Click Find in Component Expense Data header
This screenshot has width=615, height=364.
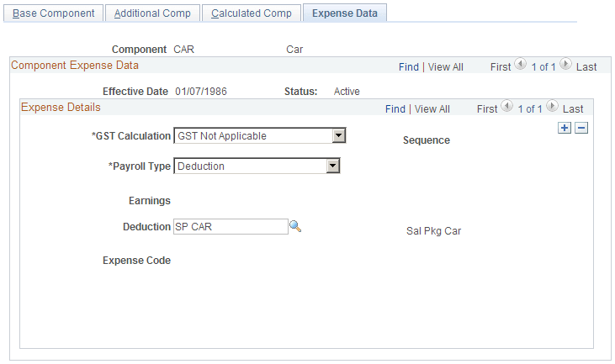click(x=408, y=66)
